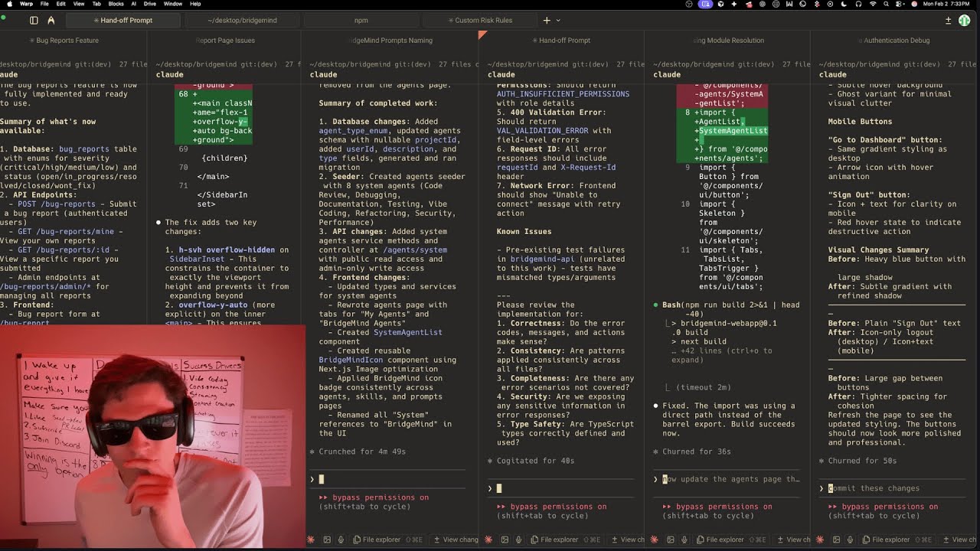This screenshot has height=551, width=980.
Task: Cycle bypass permissions in Prompts Naming pane
Action: point(374,502)
